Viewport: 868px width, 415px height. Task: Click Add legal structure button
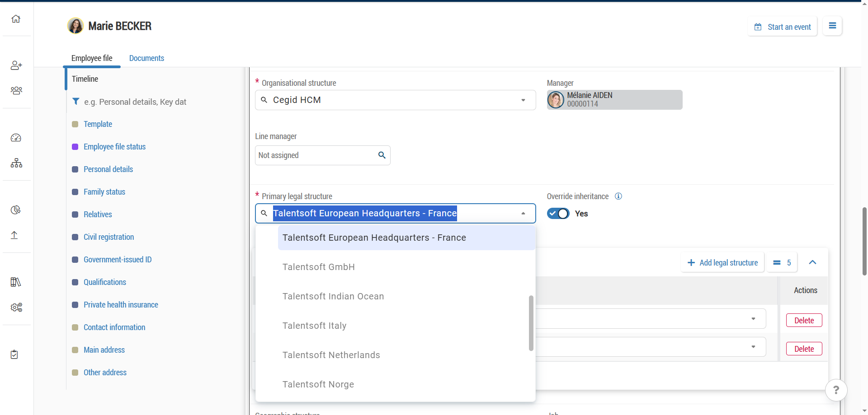(x=722, y=263)
